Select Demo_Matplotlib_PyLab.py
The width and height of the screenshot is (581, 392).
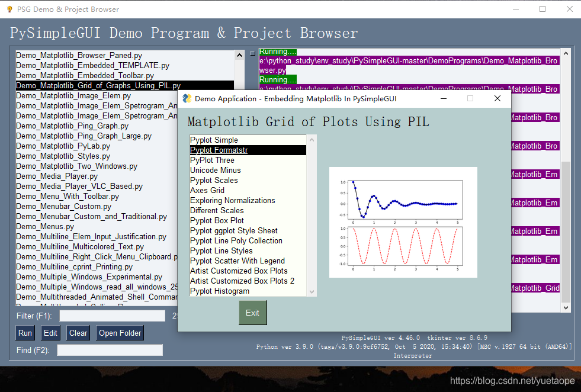click(x=97, y=146)
